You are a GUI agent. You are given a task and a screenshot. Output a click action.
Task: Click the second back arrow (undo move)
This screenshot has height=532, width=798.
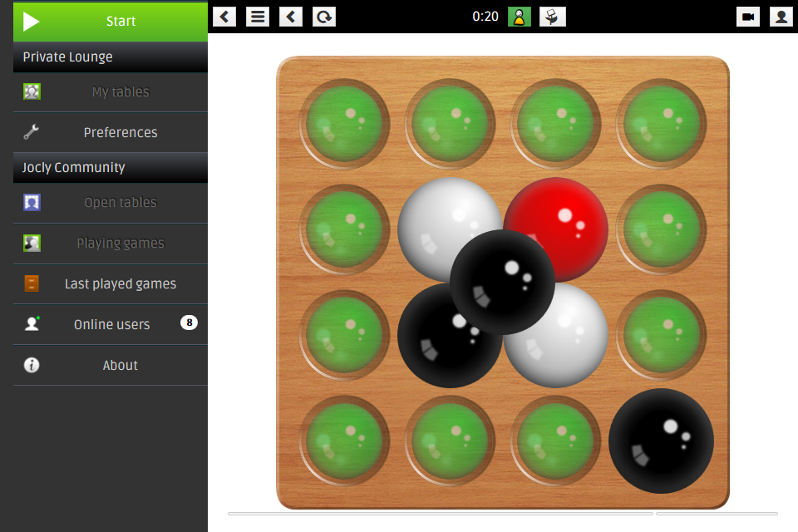(291, 17)
